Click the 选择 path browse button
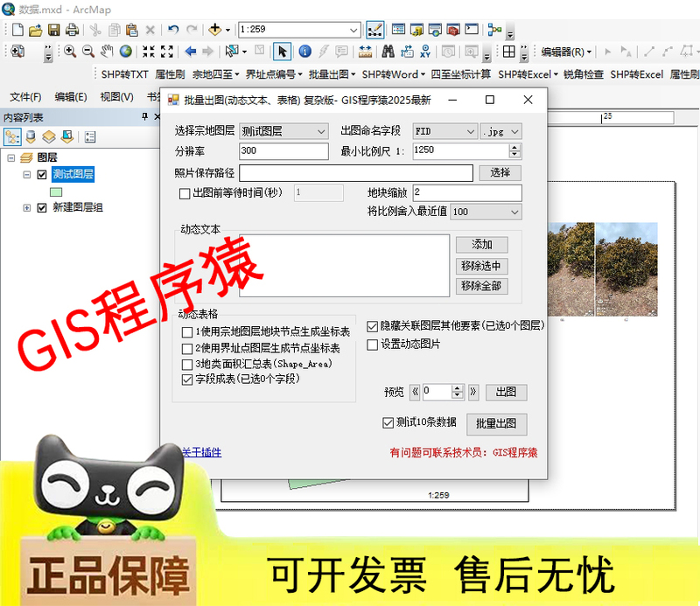This screenshot has width=700, height=606. click(500, 172)
